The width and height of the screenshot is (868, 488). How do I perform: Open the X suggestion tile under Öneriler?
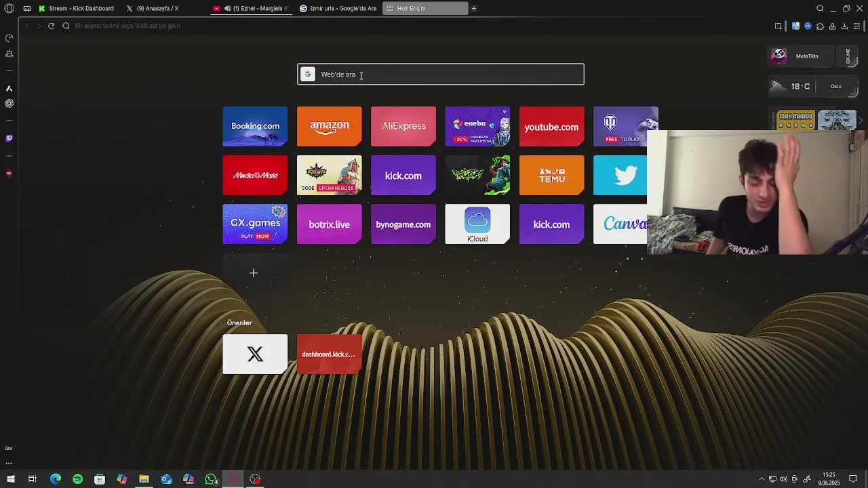click(x=255, y=354)
